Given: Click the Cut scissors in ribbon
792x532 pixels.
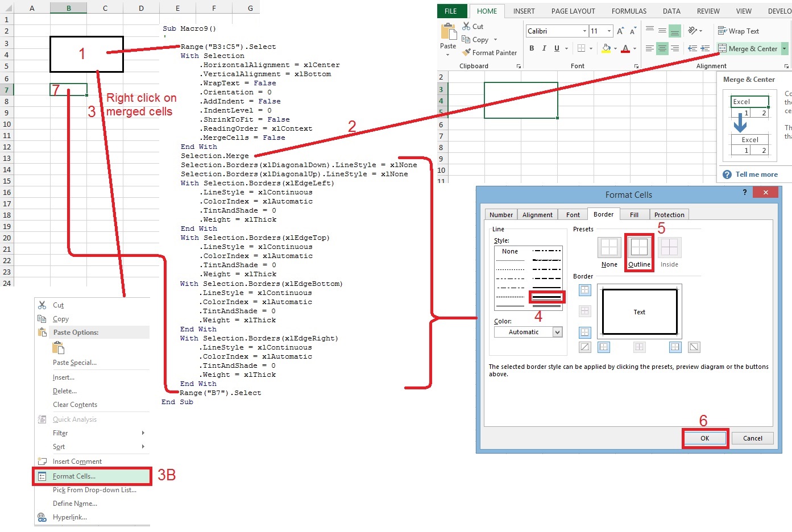Looking at the screenshot, I should (x=466, y=26).
